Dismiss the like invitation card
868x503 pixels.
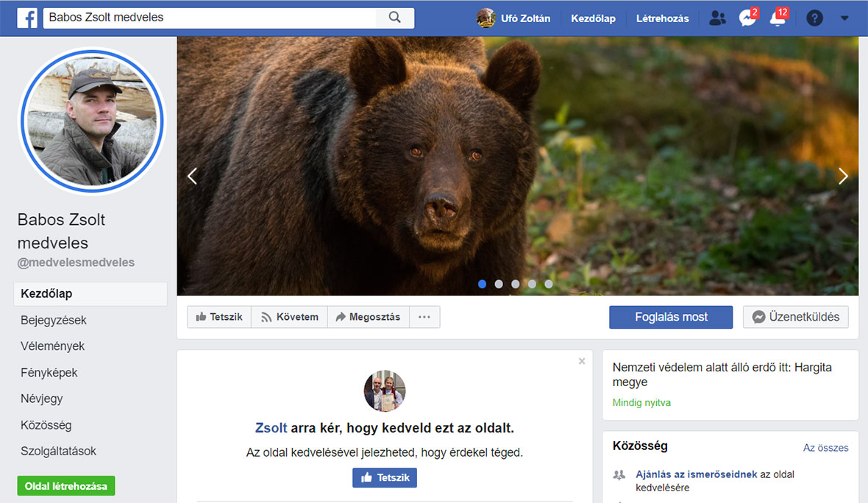click(x=582, y=361)
